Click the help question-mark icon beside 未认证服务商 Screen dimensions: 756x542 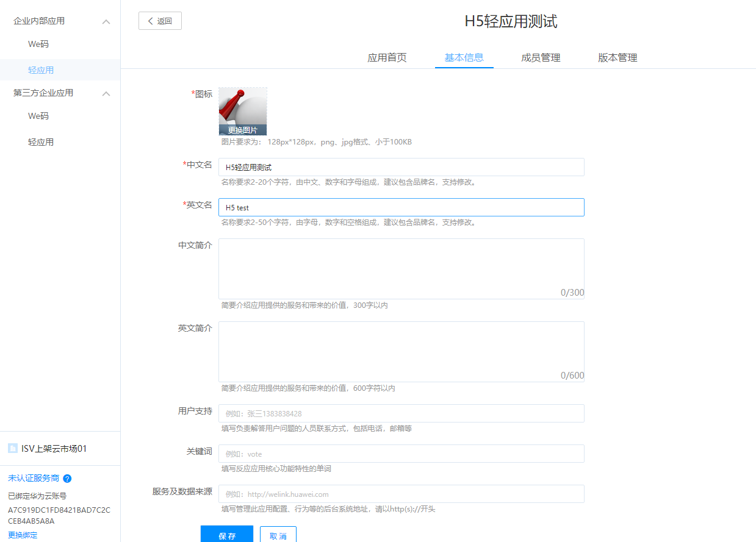click(67, 479)
